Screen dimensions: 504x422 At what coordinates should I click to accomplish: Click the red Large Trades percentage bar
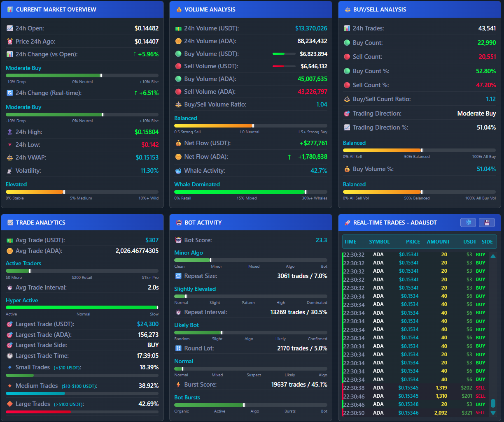(82, 412)
